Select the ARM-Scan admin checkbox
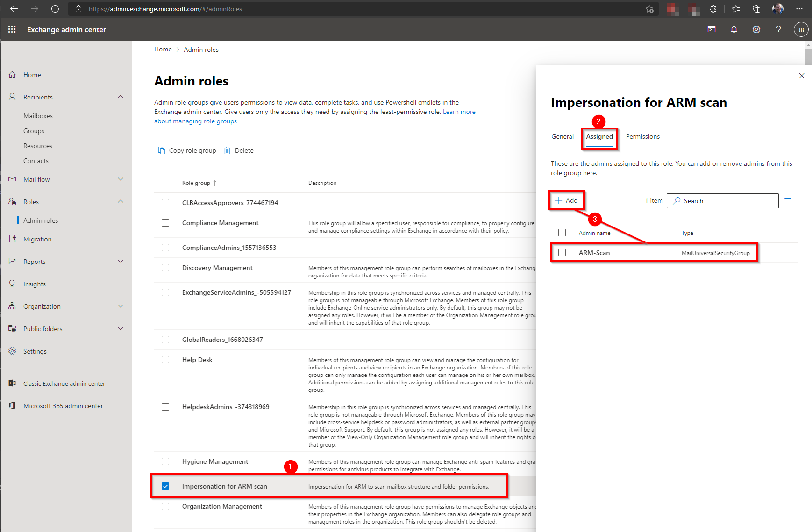 pos(562,253)
